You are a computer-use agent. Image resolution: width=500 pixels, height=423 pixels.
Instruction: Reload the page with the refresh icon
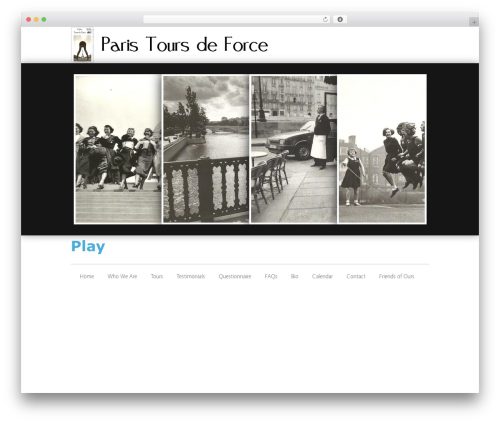325,20
